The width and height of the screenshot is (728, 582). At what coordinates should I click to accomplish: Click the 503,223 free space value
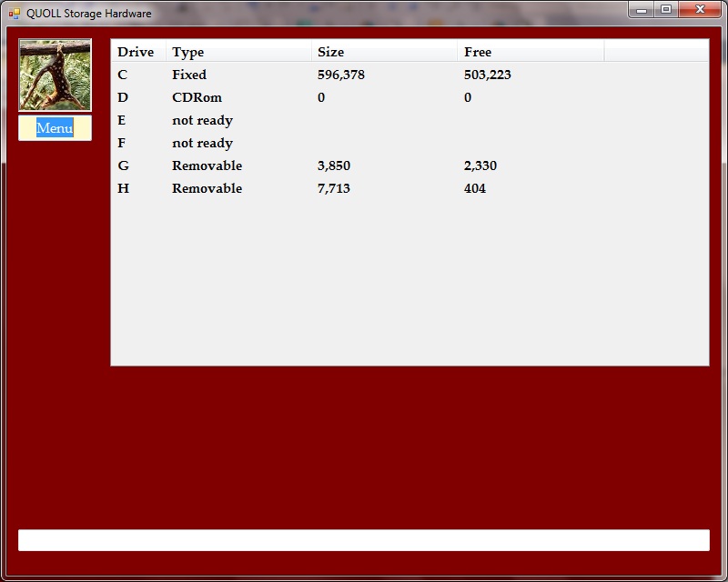click(488, 75)
